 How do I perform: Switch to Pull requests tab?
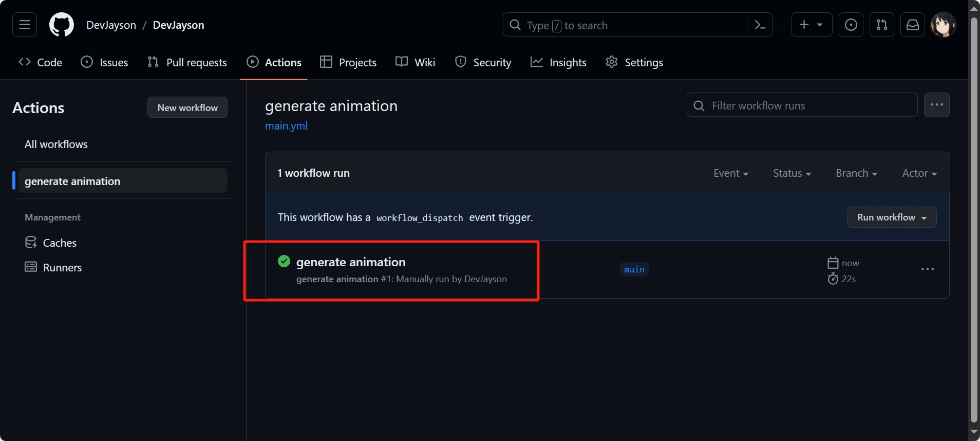click(x=187, y=62)
